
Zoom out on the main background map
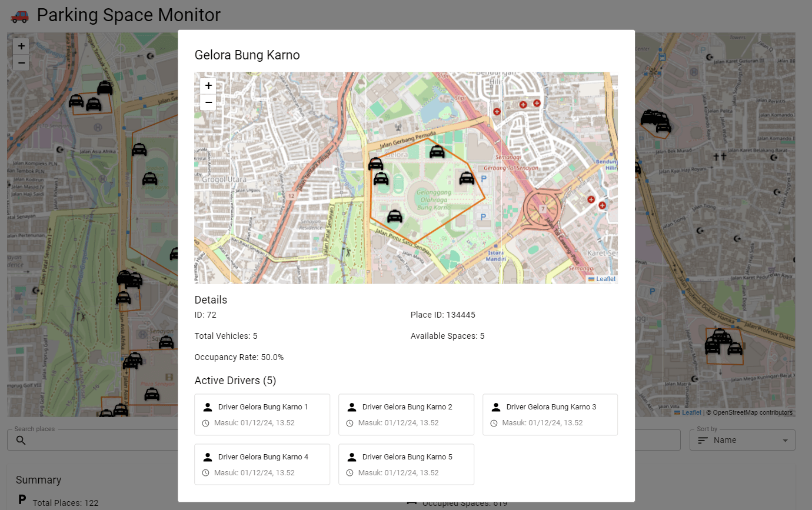coord(21,62)
